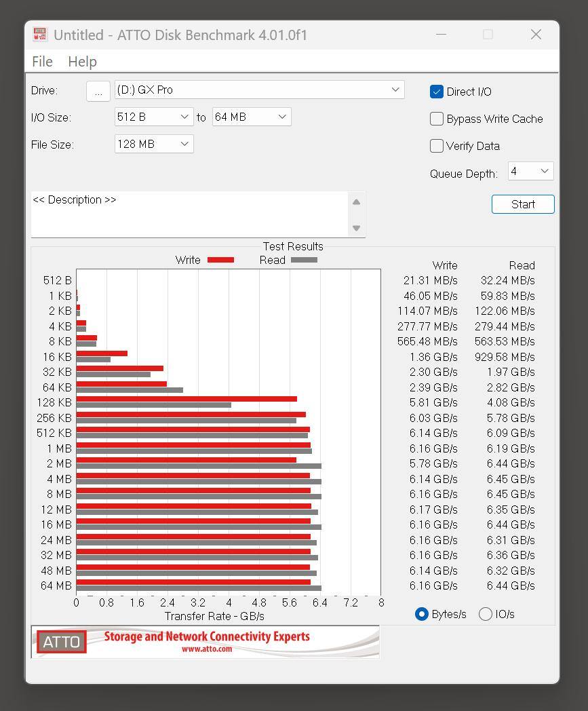Open the File menu
Image resolution: width=588 pixels, height=711 pixels.
[42, 61]
